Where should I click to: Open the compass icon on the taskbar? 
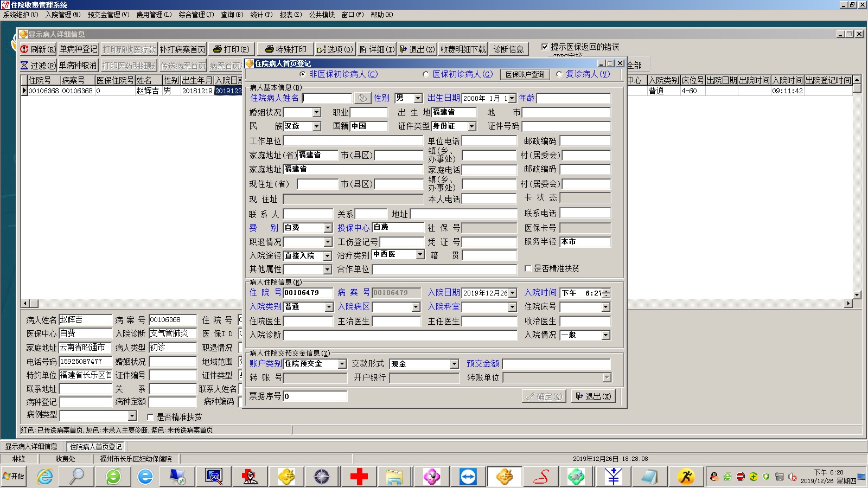coord(322,477)
